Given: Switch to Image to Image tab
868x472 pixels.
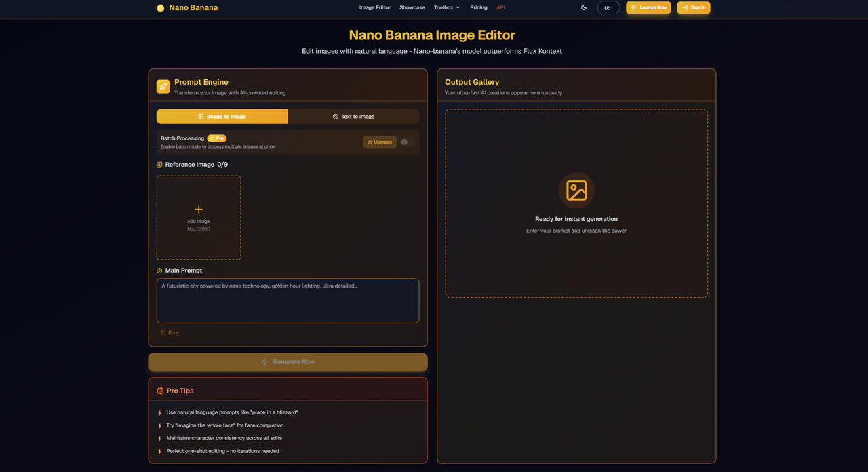Looking at the screenshot, I should 222,117.
